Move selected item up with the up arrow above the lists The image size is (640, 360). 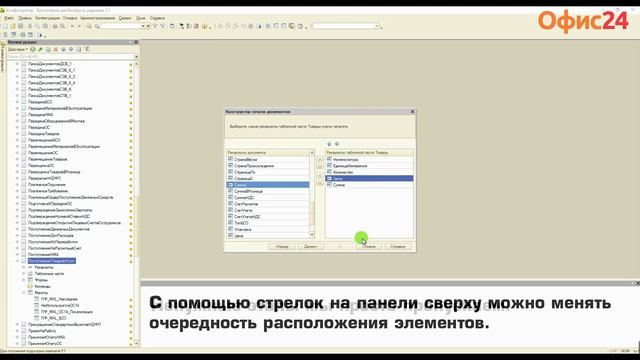click(x=329, y=144)
